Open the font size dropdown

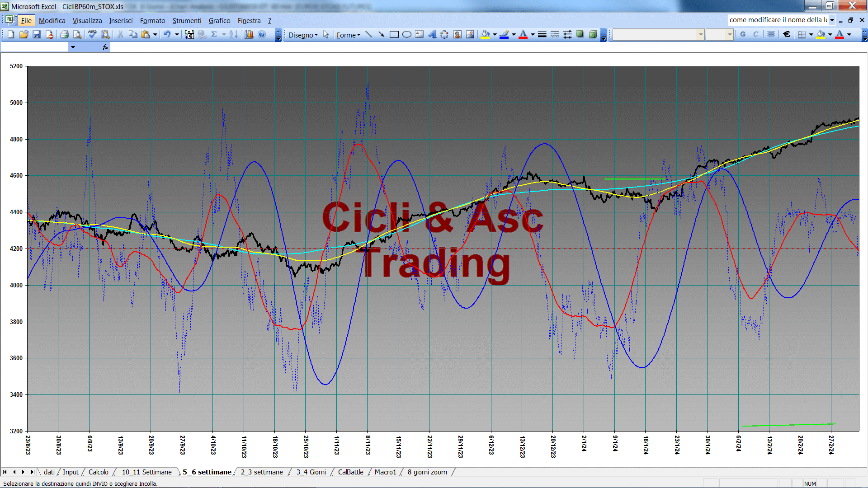[729, 34]
